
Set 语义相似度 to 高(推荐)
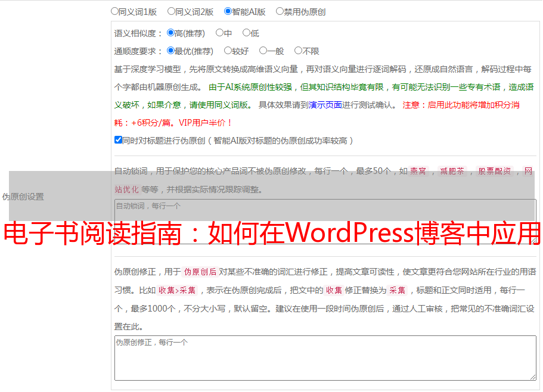(x=170, y=33)
